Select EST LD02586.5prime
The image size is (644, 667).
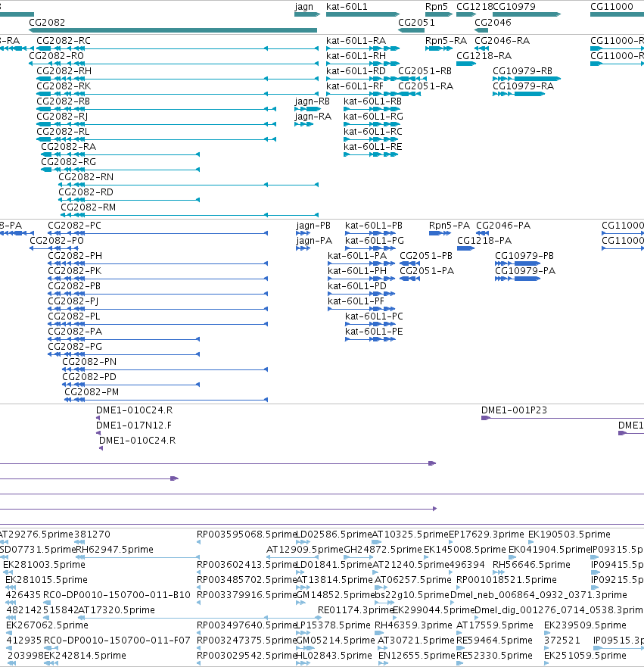coord(334,535)
